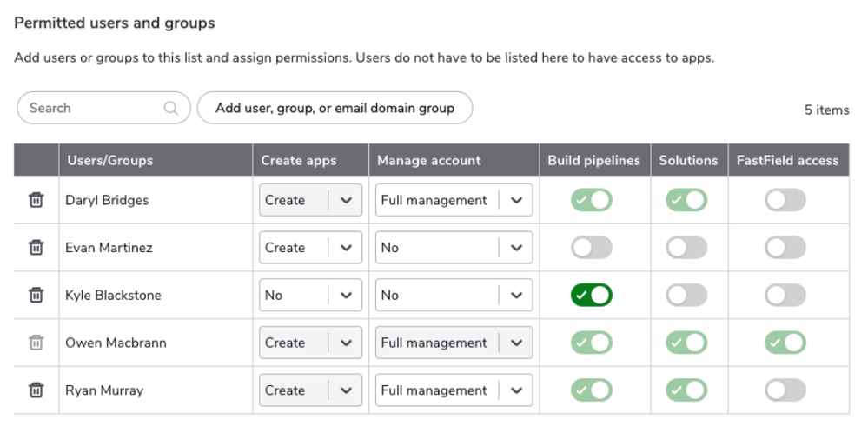Open Create apps dropdown for Ryan Murray
Image resolution: width=868 pixels, height=433 pixels.
[310, 390]
